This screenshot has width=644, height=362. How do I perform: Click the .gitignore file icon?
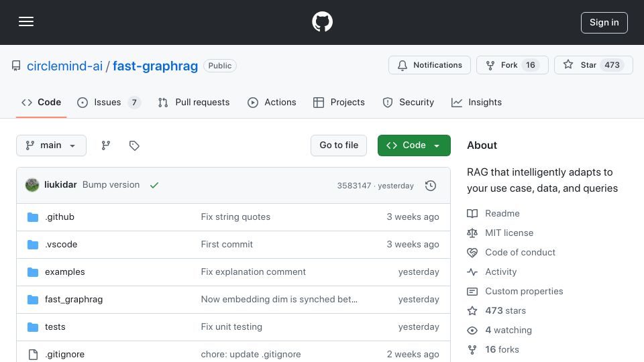(x=33, y=354)
